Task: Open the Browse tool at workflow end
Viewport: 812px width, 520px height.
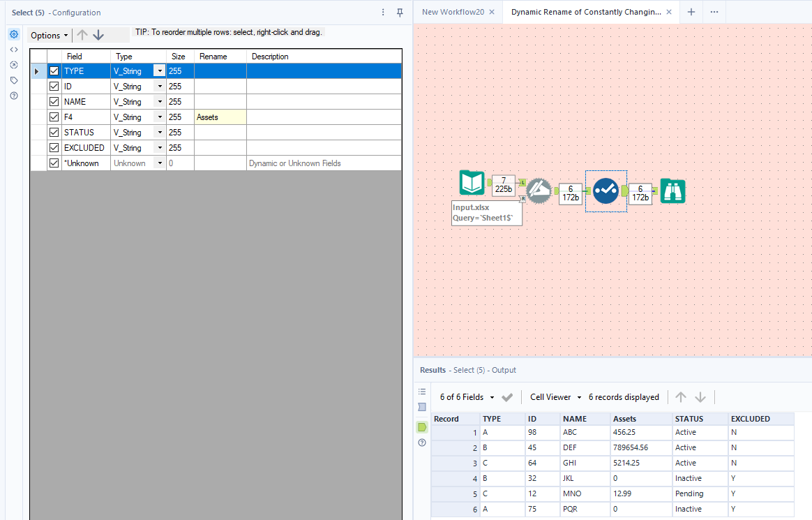Action: (x=672, y=191)
